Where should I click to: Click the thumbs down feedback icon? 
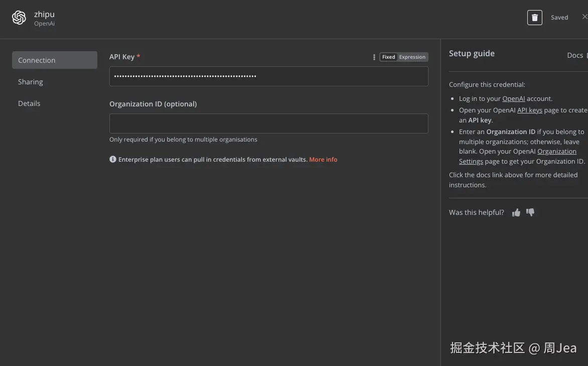click(x=530, y=212)
